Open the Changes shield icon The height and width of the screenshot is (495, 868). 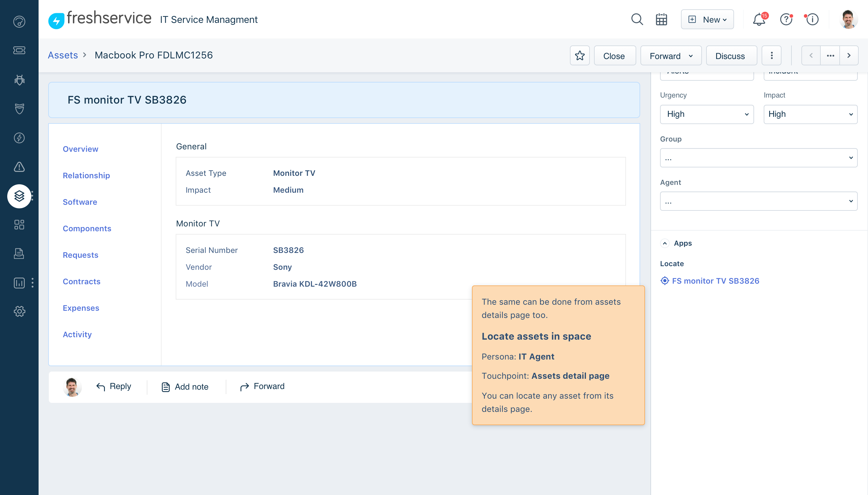coord(19,109)
